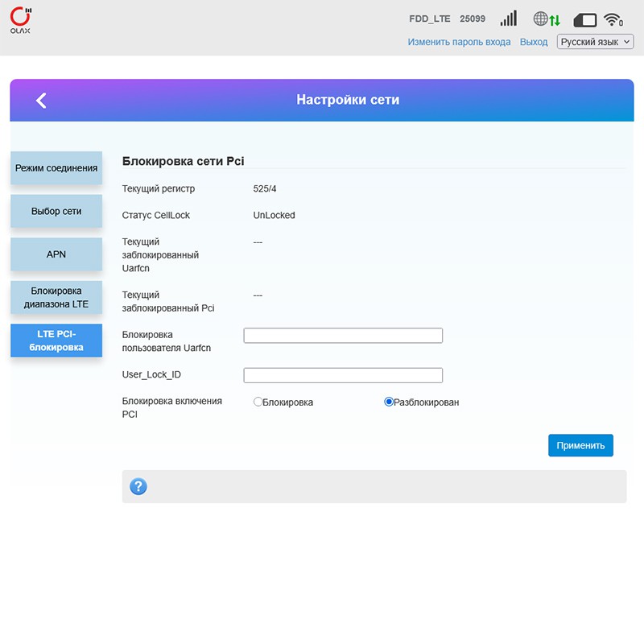The image size is (644, 644).
Task: Open the Режим соединения tab
Action: (56, 168)
